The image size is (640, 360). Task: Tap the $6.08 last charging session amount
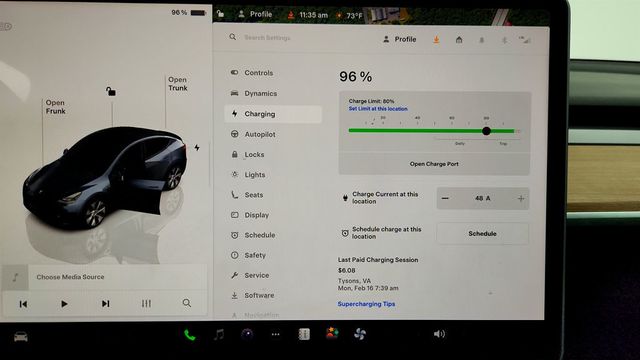[347, 270]
